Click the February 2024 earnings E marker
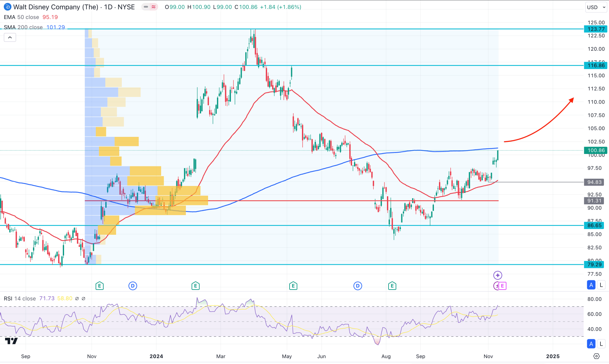Screen dimensions: 609x364 click(x=195, y=286)
